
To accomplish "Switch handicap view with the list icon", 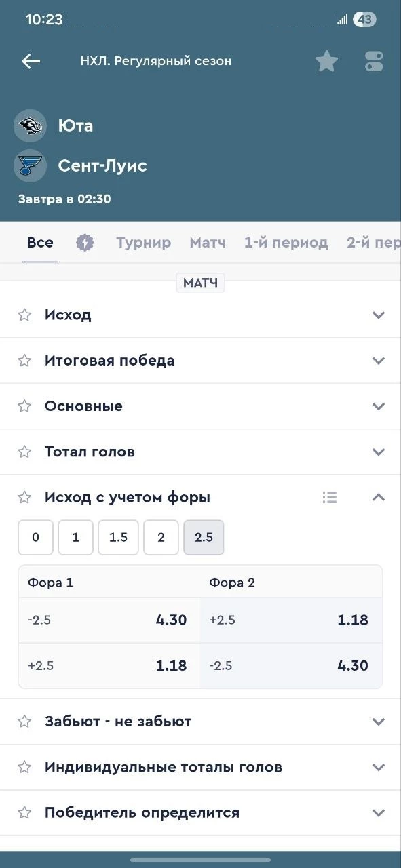I will 330,497.
